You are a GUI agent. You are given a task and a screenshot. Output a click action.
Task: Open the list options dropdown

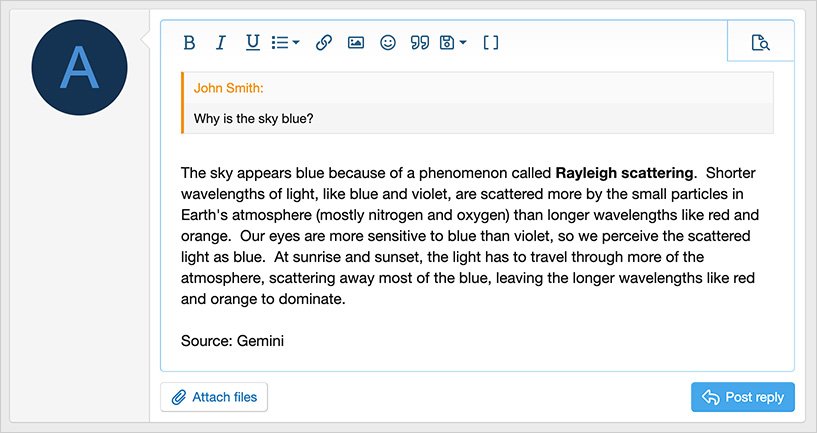click(x=286, y=43)
